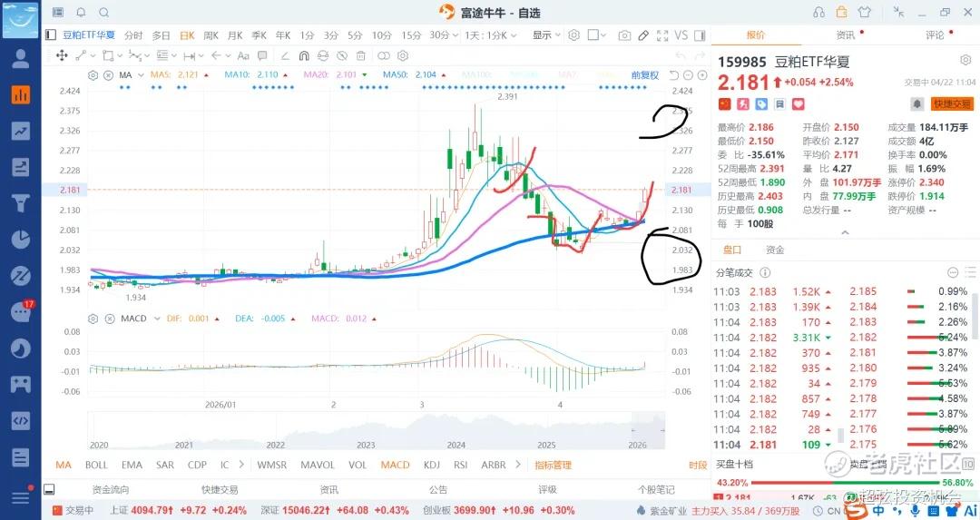Toggle the magnet snap drawing tool
980x520 pixels.
(304, 55)
